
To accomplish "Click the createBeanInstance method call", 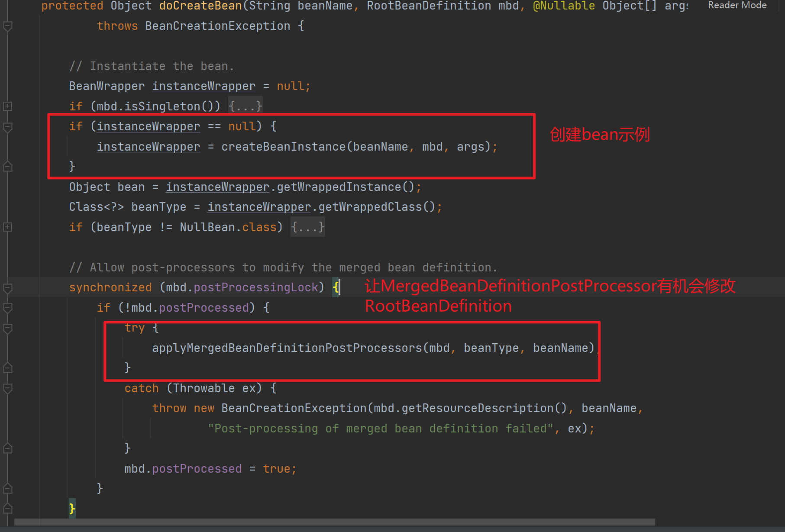I will tap(284, 147).
